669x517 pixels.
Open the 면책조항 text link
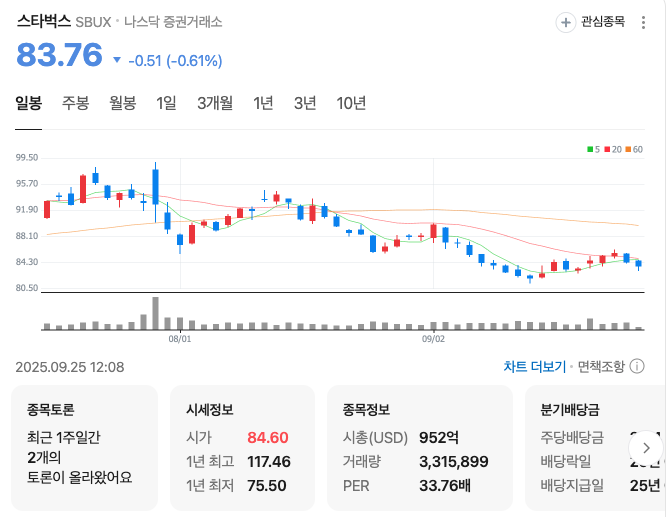(x=601, y=366)
